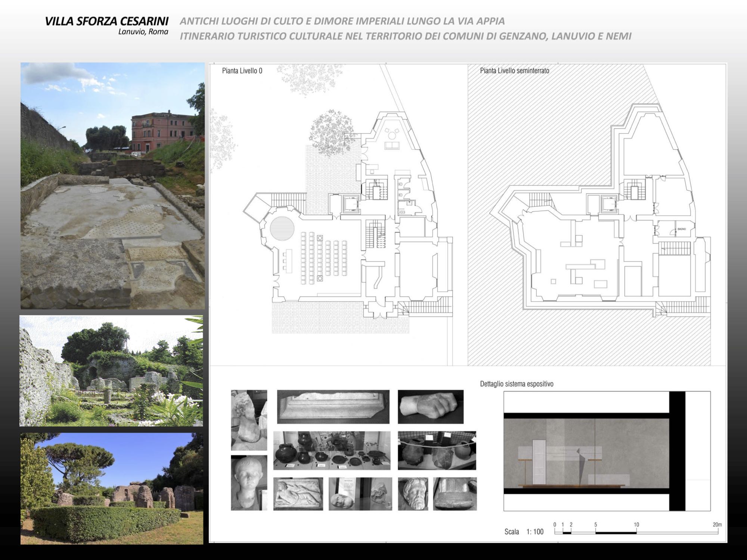Select the child's marble head photo
Image resolution: width=747 pixels, height=560 pixels.
point(249,482)
